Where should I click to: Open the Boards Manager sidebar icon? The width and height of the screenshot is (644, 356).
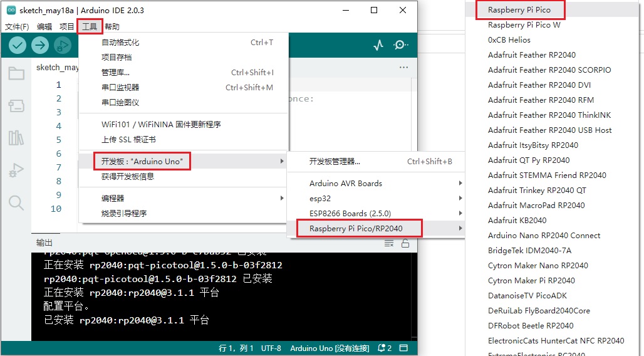16,106
